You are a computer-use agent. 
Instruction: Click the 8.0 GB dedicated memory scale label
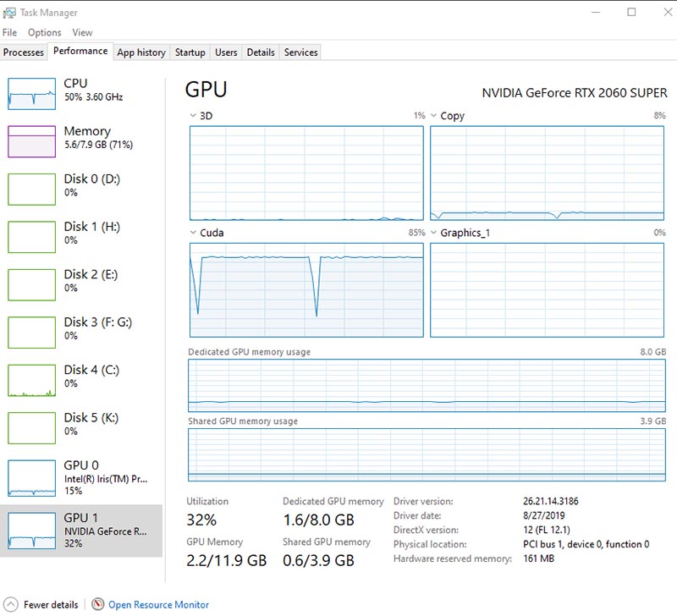(x=652, y=352)
